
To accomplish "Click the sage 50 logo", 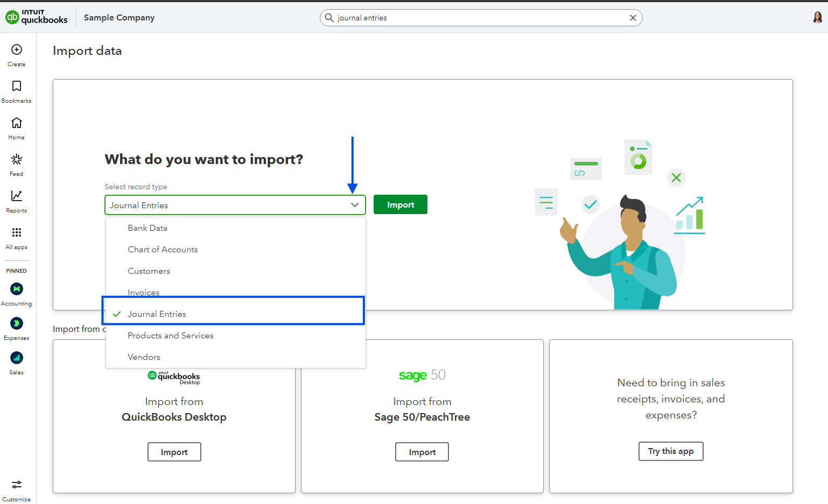I will pyautogui.click(x=422, y=375).
